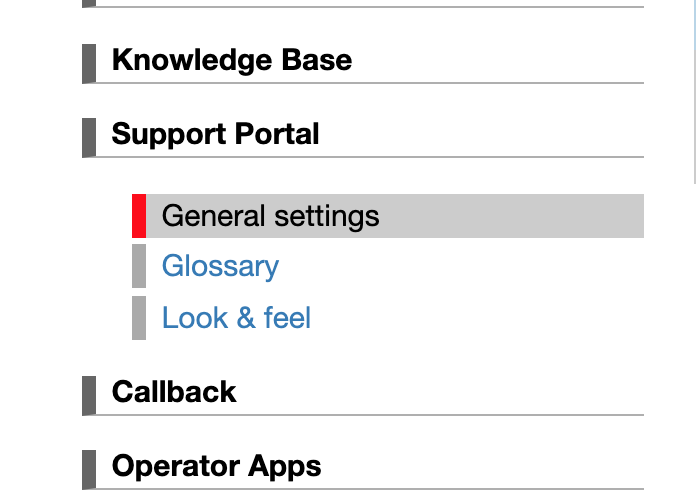Click the partial dark bar above Knowledge Base
The height and width of the screenshot is (492, 696).
pos(89,3)
